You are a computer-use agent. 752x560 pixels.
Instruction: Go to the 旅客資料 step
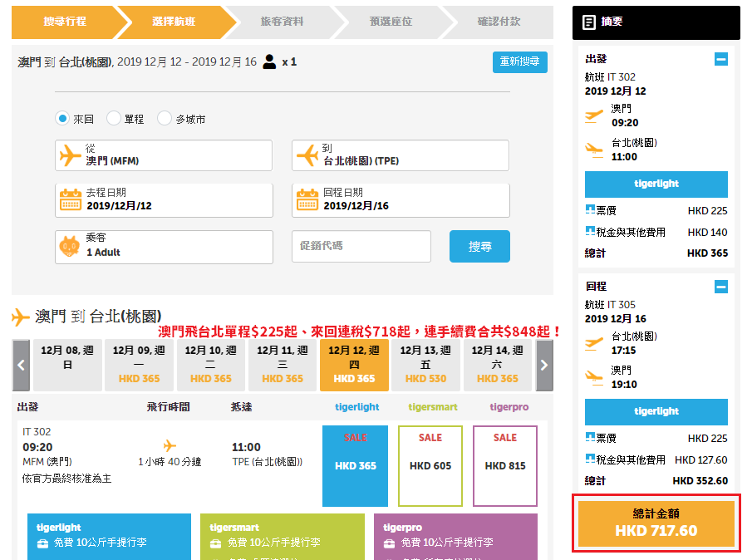(282, 22)
